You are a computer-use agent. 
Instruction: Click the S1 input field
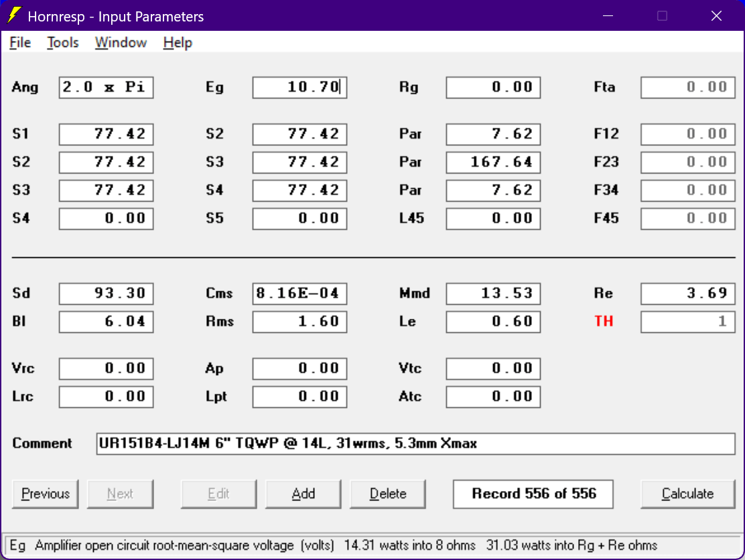pyautogui.click(x=106, y=134)
